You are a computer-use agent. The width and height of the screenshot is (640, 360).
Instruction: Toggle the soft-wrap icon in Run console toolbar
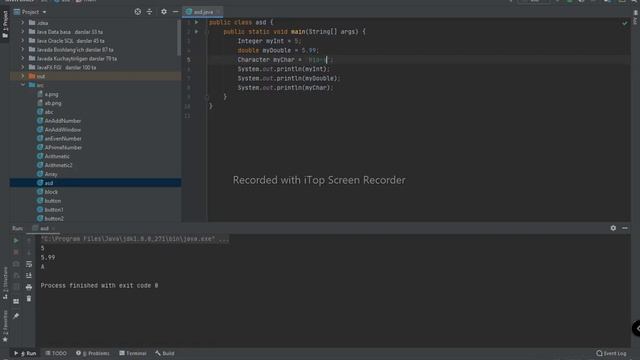click(29, 264)
